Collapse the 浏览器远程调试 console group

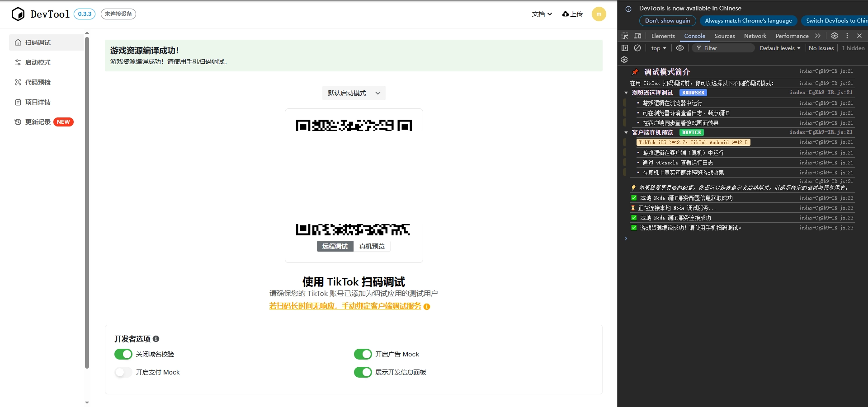click(626, 93)
